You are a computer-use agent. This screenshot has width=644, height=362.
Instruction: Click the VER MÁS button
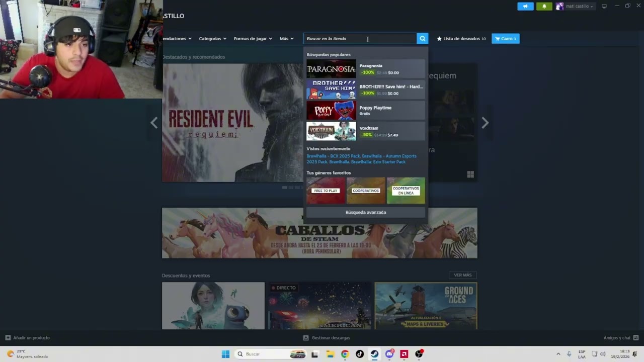tap(462, 275)
